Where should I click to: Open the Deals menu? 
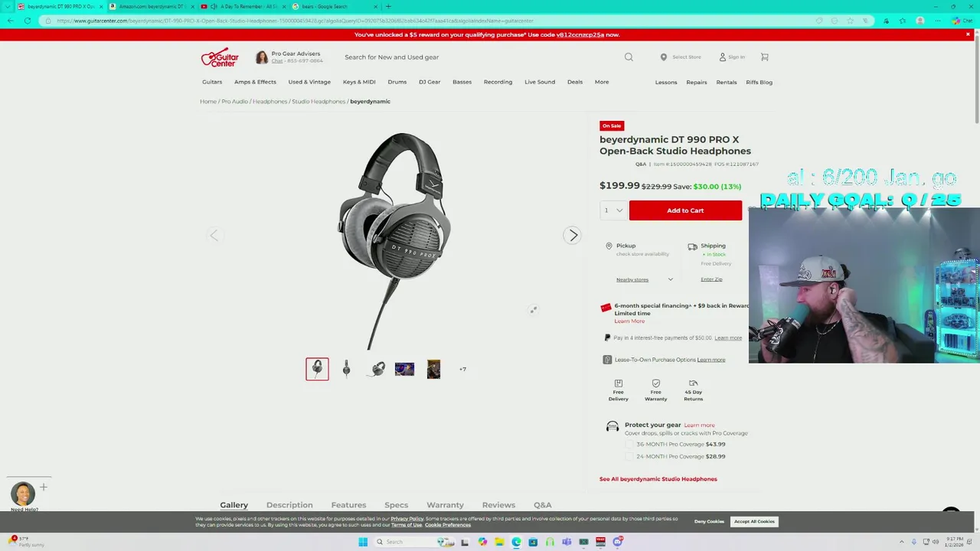pos(575,82)
